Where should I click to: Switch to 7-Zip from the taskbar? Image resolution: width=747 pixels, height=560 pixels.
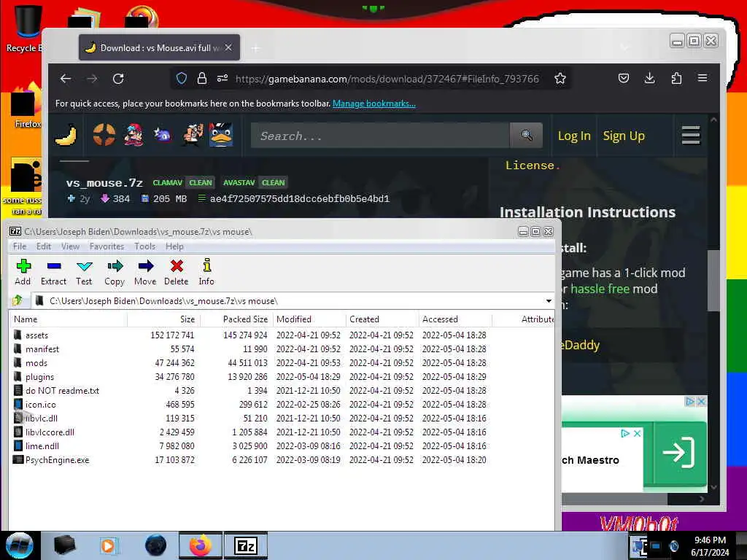click(246, 545)
